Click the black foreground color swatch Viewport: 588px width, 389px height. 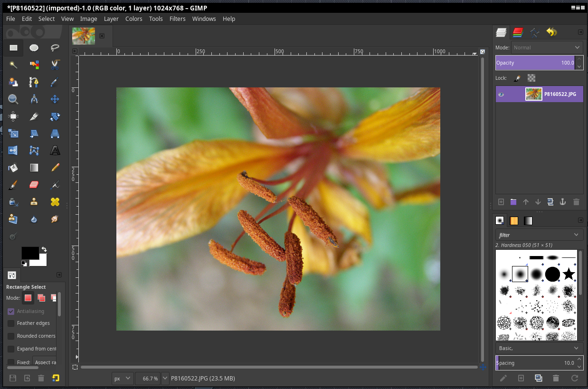pos(29,253)
